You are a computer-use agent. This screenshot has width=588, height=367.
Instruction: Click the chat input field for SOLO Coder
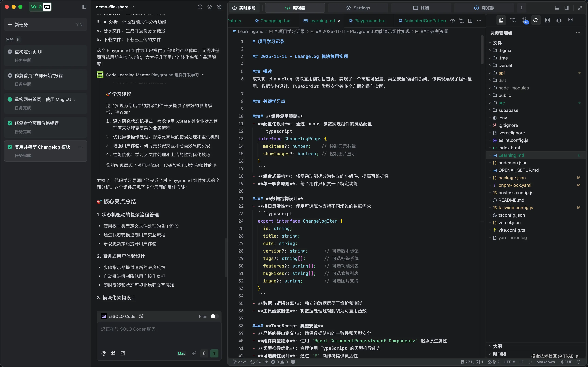[x=159, y=335]
